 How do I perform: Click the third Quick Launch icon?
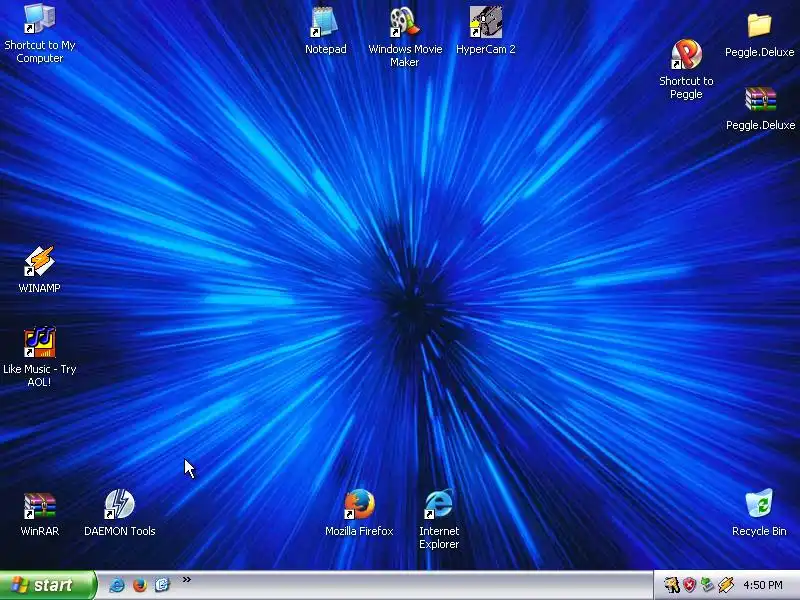162,585
